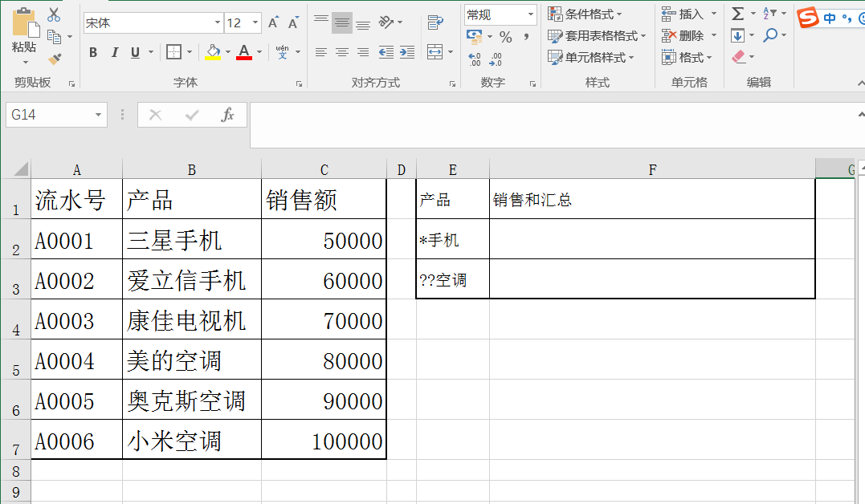Apply the yellow fill color swatch
The image size is (865, 504).
pos(213,53)
